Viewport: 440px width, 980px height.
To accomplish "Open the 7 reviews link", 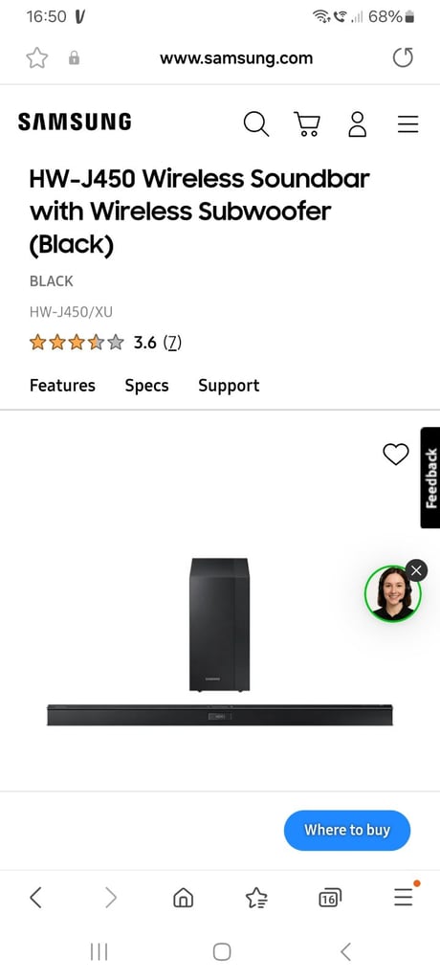I will coord(172,343).
